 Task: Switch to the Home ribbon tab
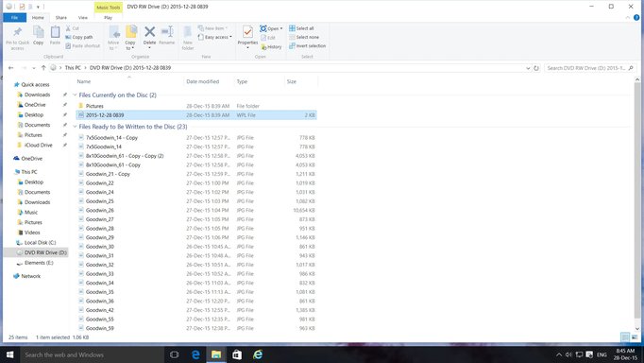(x=38, y=18)
